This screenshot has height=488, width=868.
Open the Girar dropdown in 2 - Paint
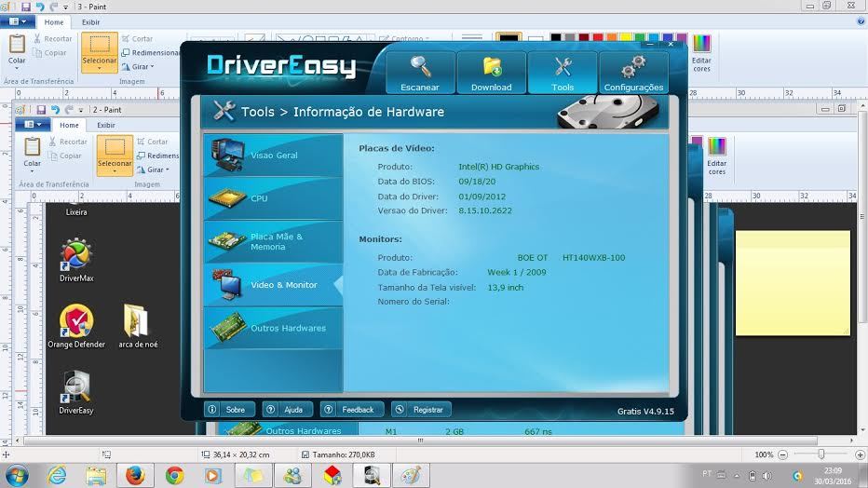pos(154,169)
